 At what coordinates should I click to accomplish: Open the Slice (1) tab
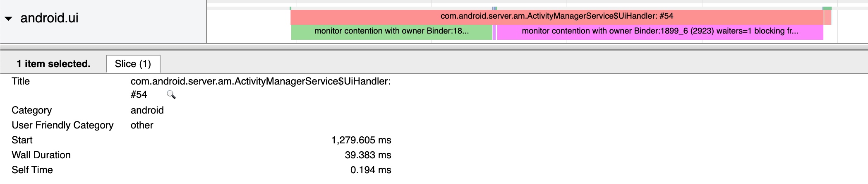point(133,64)
